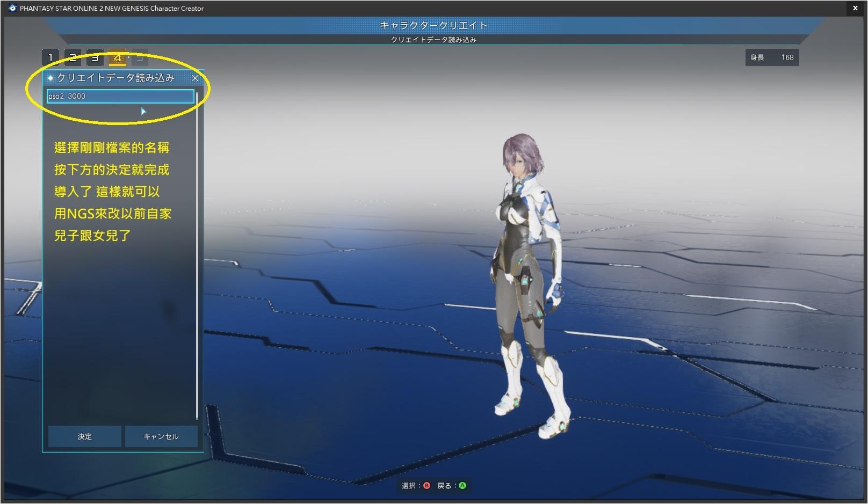Switch to greyed step tab 5

click(x=140, y=57)
